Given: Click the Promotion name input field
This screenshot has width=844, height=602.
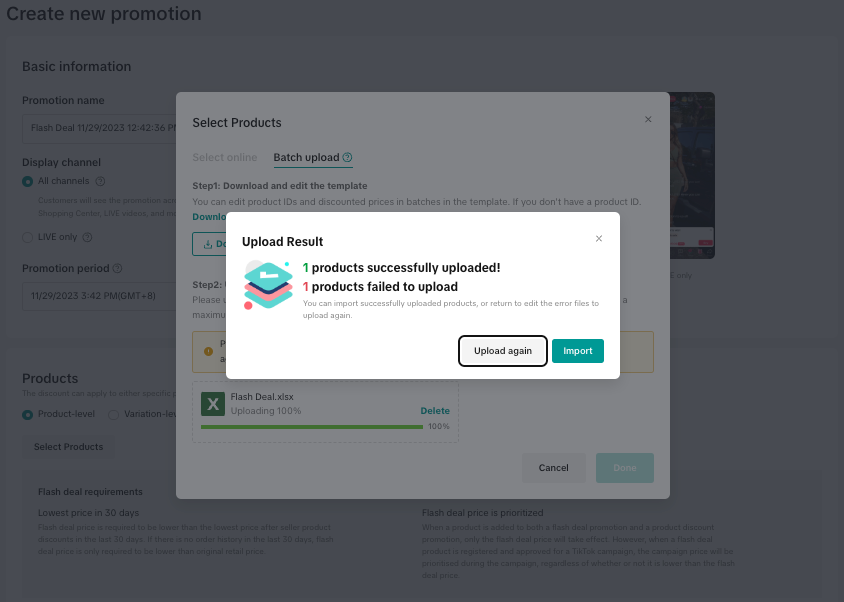Looking at the screenshot, I should tap(98, 128).
